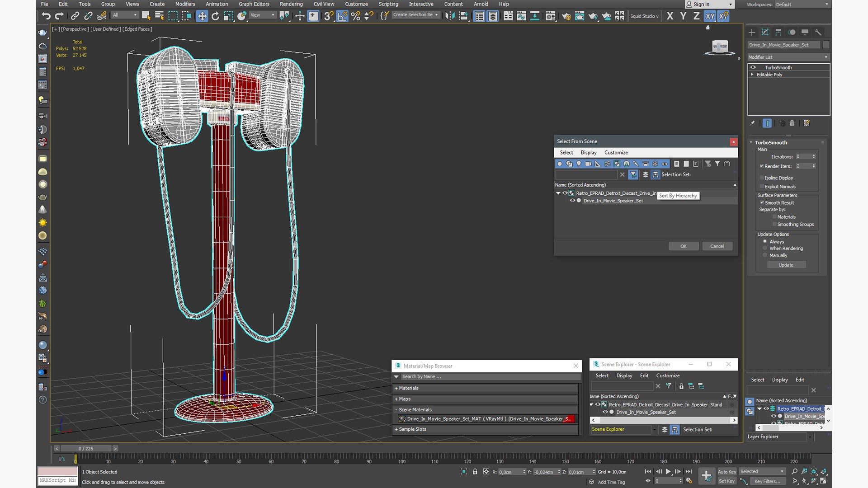
Task: Click the Mirror tool icon
Action: click(x=450, y=16)
